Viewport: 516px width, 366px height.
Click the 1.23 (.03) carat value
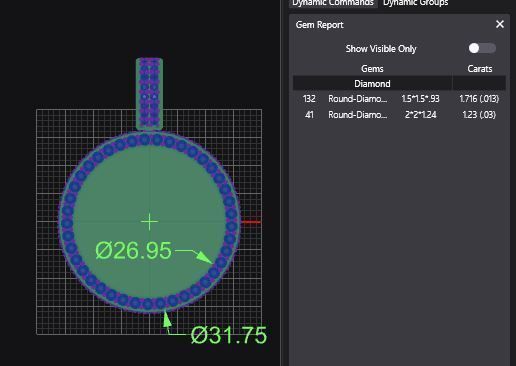tap(479, 115)
